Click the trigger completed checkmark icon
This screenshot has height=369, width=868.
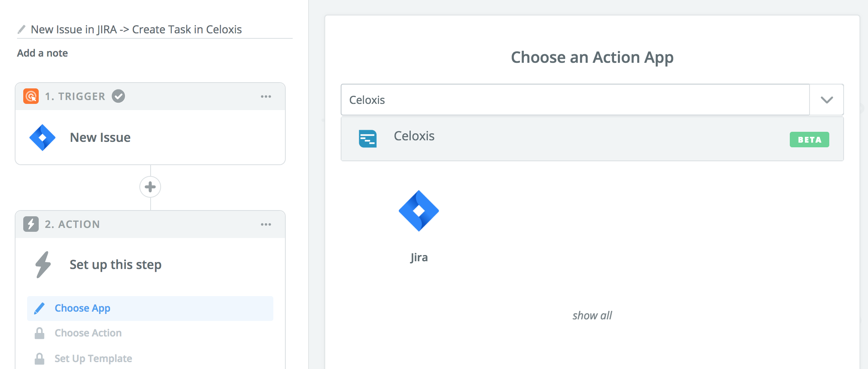click(x=118, y=96)
